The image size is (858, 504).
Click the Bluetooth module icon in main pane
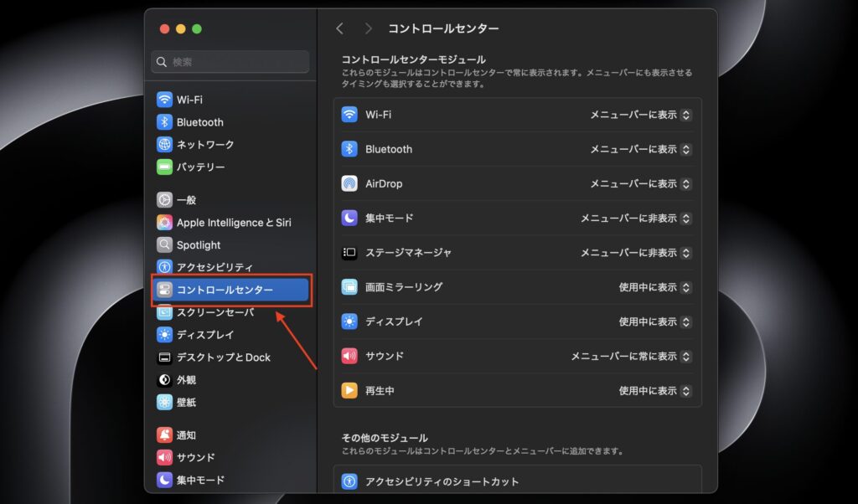349,149
